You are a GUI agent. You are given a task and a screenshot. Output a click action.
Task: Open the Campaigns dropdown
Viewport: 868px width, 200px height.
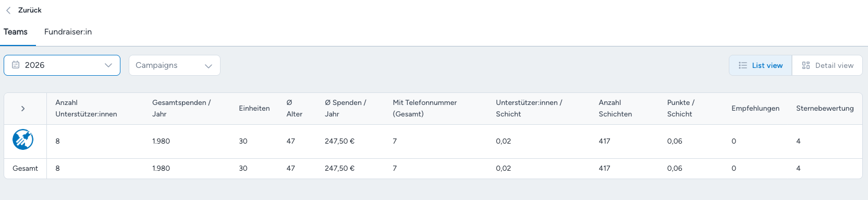click(175, 65)
